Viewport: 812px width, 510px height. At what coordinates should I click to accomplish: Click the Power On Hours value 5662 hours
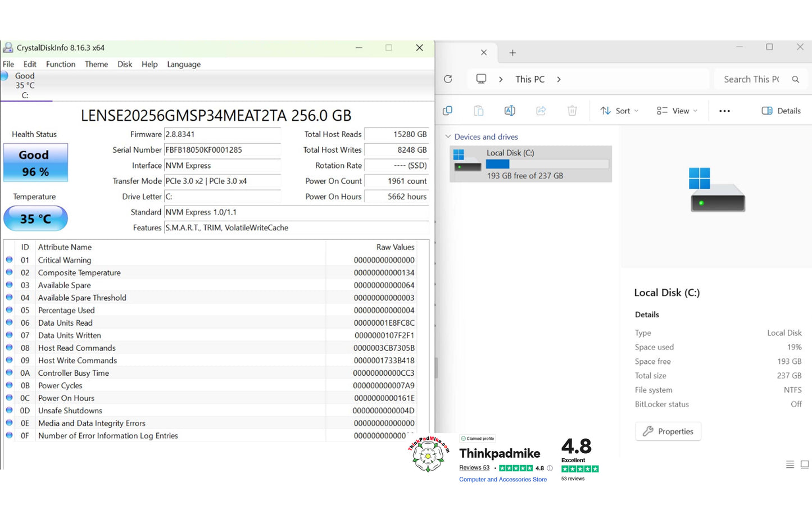click(397, 197)
